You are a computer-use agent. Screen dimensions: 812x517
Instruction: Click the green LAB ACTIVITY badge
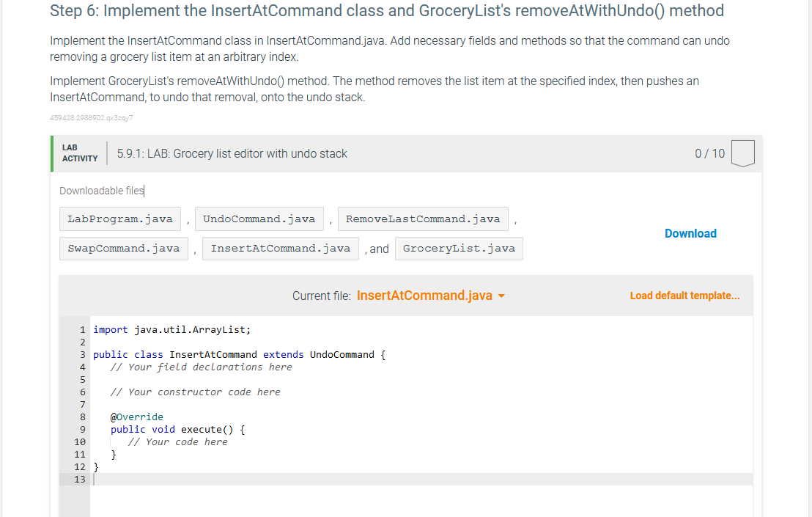click(78, 152)
